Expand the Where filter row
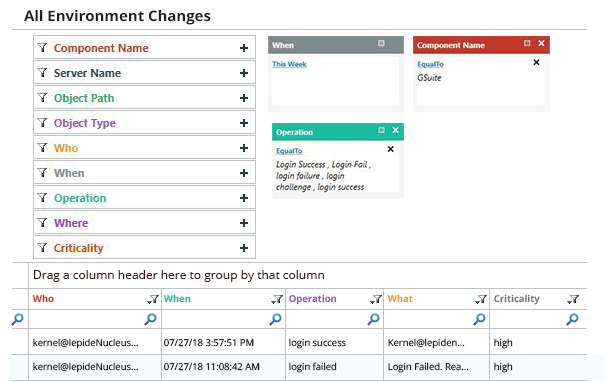 click(244, 223)
